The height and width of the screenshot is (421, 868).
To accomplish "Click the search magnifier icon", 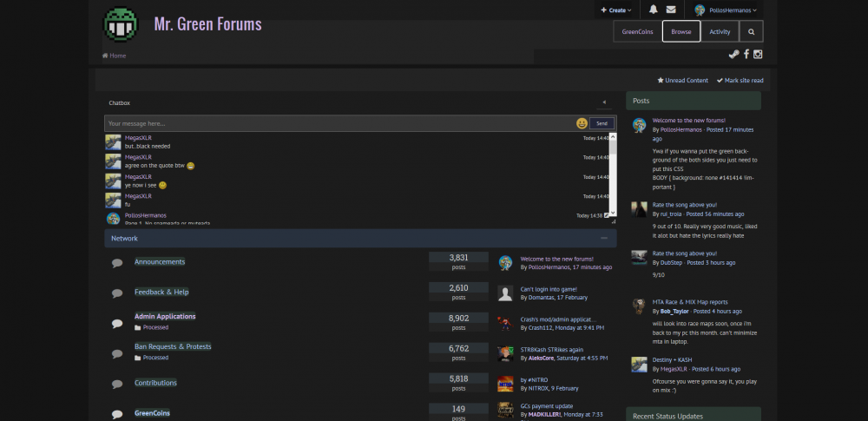I will tap(752, 31).
